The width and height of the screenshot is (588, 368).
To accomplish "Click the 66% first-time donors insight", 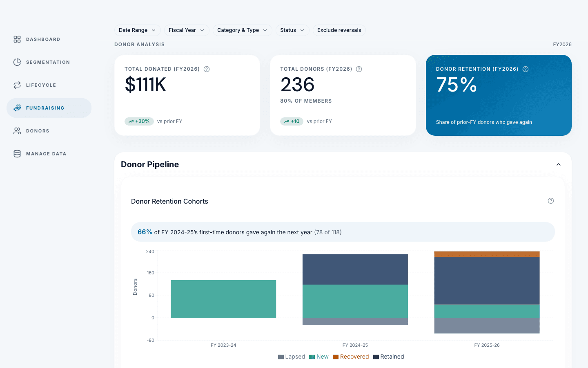I will pyautogui.click(x=343, y=232).
